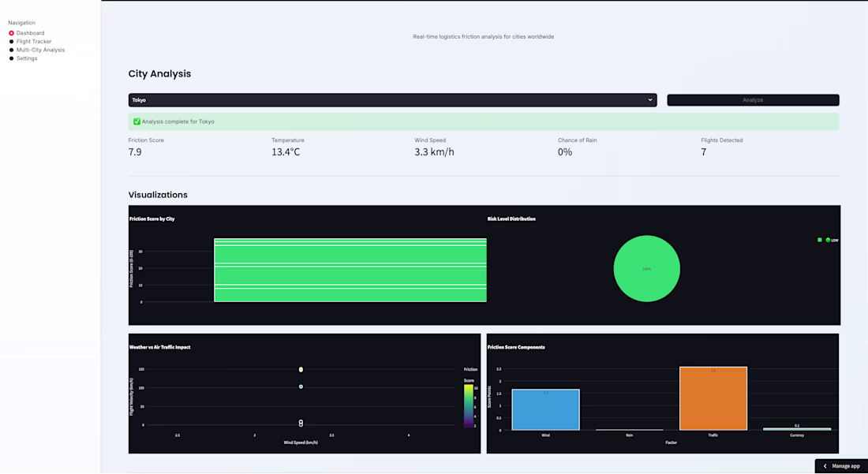Click the 'Navigation' sidebar label
The width and height of the screenshot is (868, 474).
click(21, 23)
